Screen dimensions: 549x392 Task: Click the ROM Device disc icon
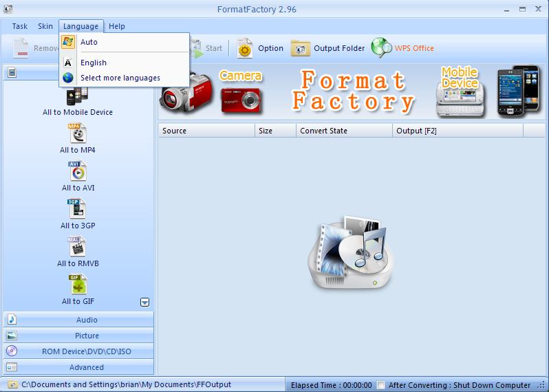point(12,351)
